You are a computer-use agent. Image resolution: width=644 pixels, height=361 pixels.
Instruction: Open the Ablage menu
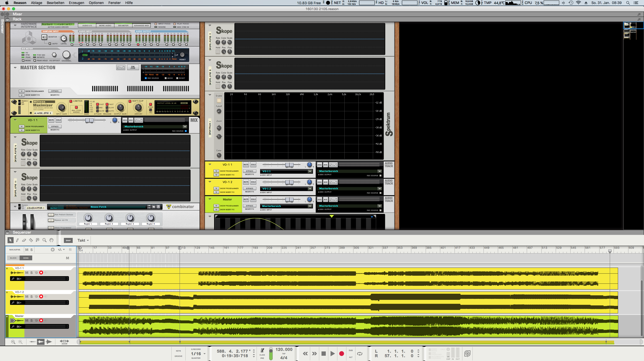[36, 3]
